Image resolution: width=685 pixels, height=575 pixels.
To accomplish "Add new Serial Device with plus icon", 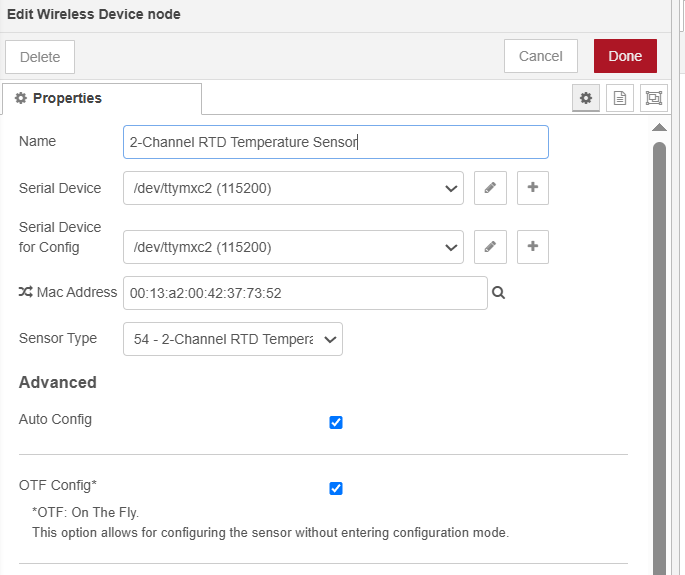I will [x=532, y=188].
